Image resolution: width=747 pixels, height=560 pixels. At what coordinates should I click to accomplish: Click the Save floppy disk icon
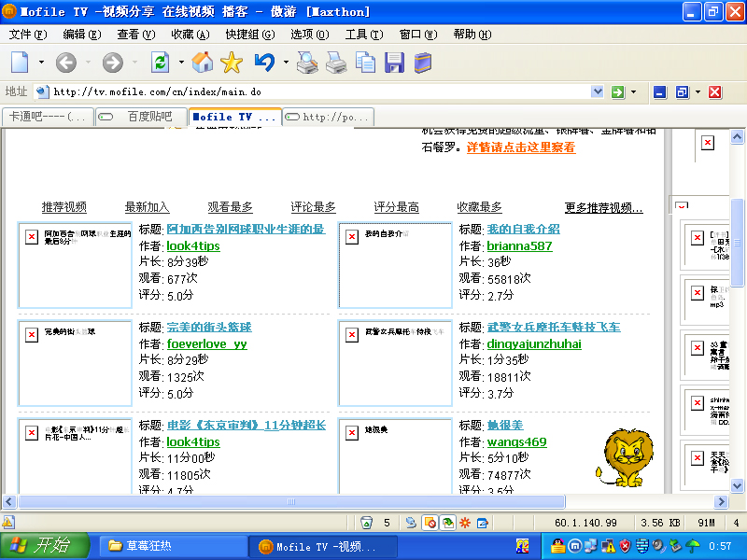[x=395, y=63]
